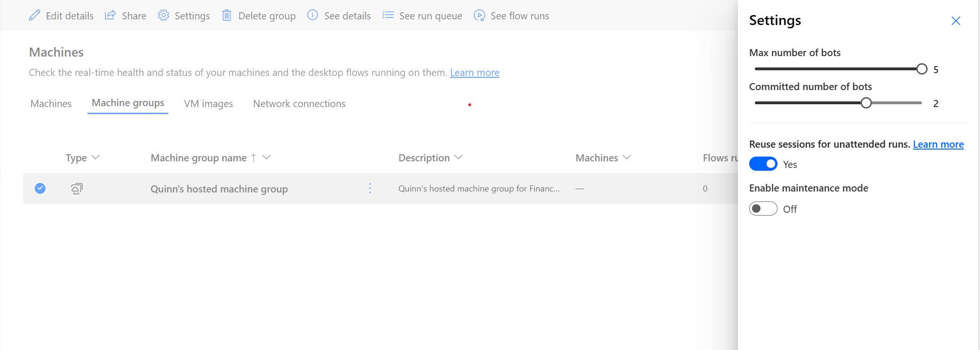Viewport: 980px width, 350px height.
Task: Go to the Network connections tab
Action: pos(299,103)
